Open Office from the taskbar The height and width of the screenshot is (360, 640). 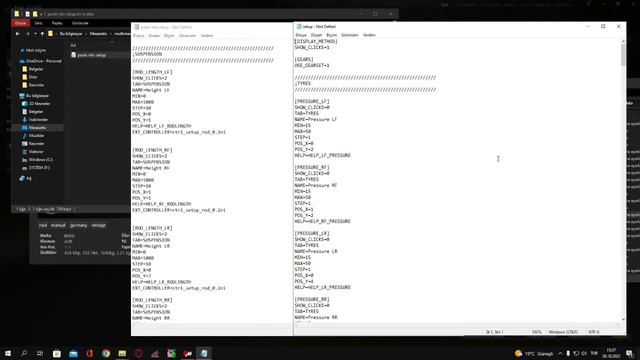click(x=89, y=353)
